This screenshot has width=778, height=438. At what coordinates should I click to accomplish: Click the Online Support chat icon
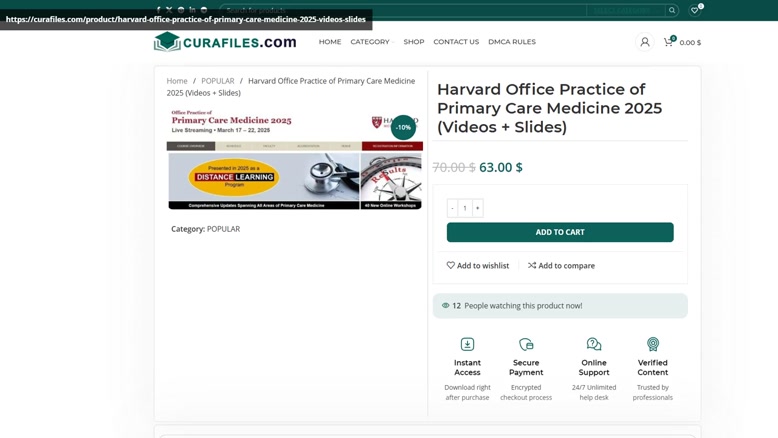[x=594, y=344]
